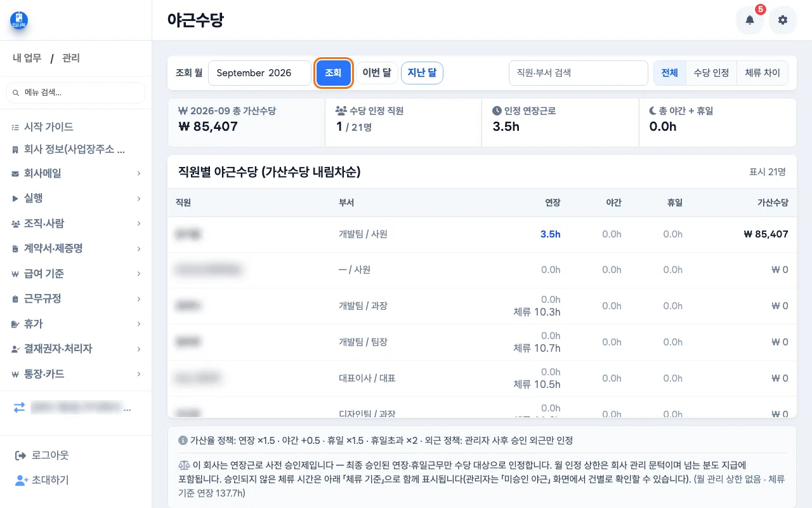Expand the 급여 기준 chevron
Viewport: 812px width, 508px height.
(138, 274)
